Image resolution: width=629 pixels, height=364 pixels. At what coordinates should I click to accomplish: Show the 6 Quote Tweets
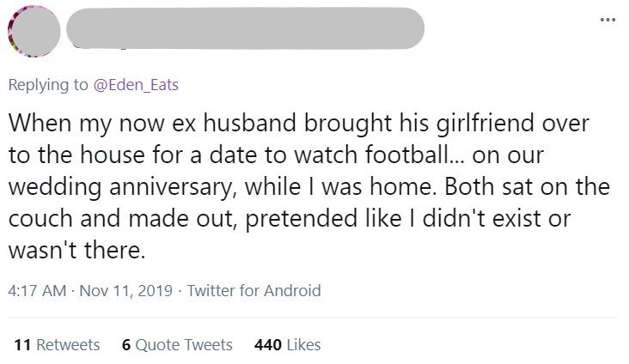point(178,344)
